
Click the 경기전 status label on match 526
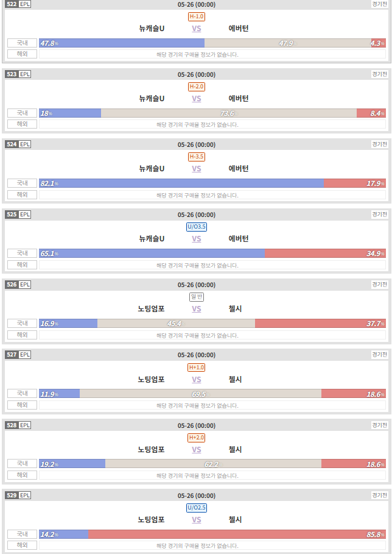[380, 285]
